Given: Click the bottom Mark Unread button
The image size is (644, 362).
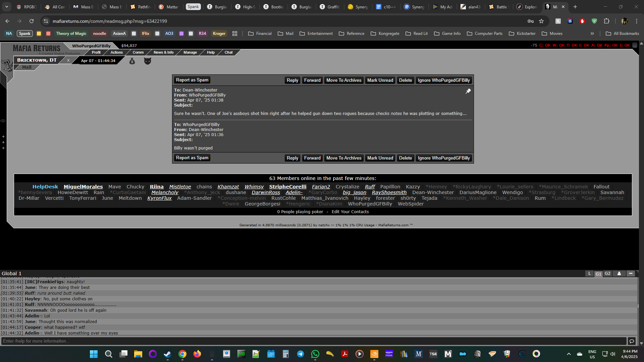Looking at the screenshot, I should 380,158.
